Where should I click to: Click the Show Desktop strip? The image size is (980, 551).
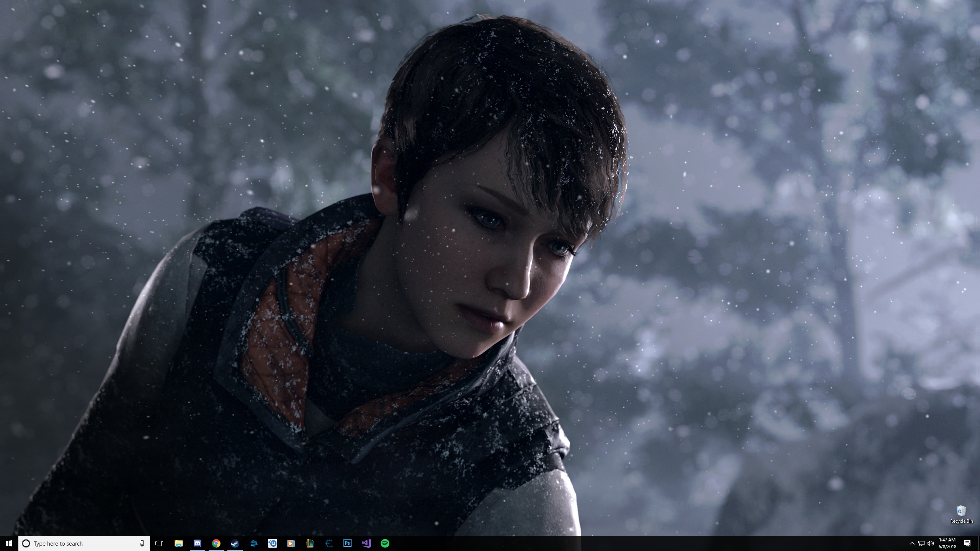pyautogui.click(x=978, y=543)
